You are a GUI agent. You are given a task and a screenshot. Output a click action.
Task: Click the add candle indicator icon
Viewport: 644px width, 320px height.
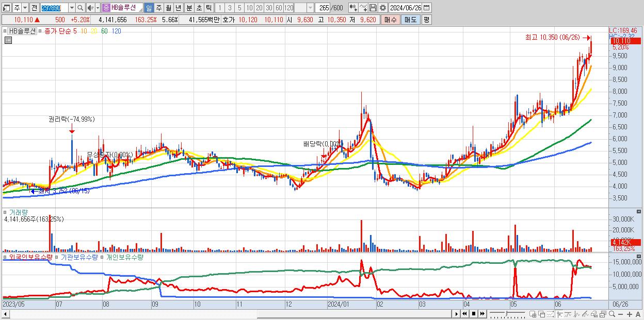353,8
